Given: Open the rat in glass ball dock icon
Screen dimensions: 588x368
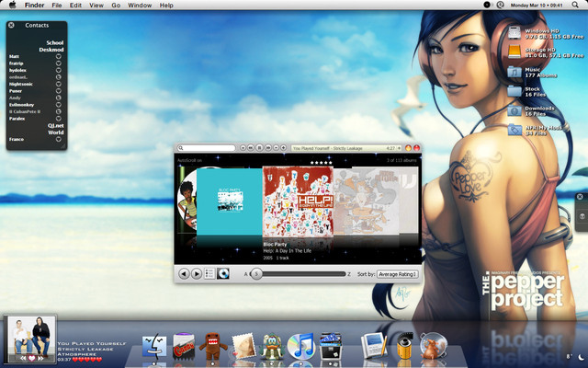Looking at the screenshot, I should pyautogui.click(x=433, y=346).
